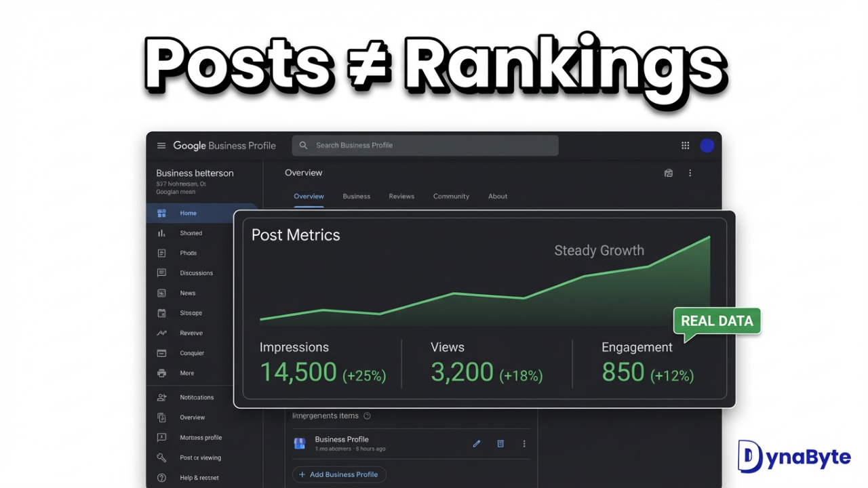Open the Google apps grid icon
The image size is (868, 488).
coord(685,145)
